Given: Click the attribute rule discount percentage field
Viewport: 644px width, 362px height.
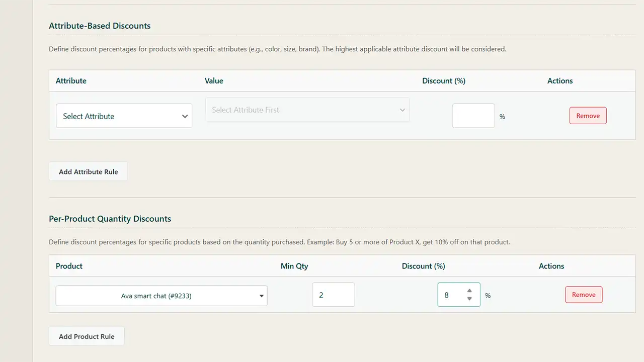Looking at the screenshot, I should point(473,116).
